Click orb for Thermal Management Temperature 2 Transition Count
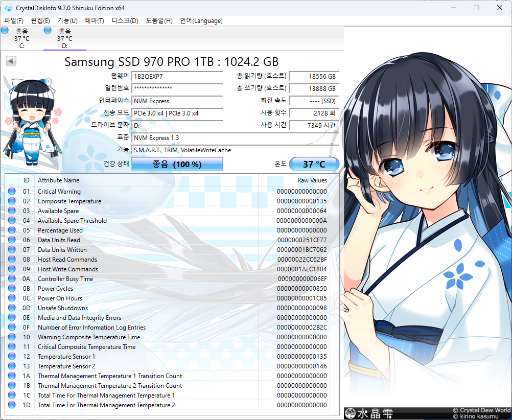The width and height of the screenshot is (512, 420). point(12,385)
